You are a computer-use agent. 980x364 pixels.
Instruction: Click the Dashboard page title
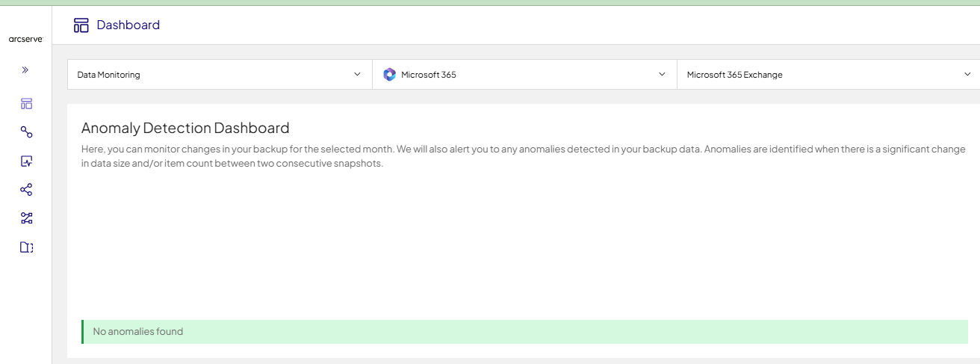[x=128, y=25]
